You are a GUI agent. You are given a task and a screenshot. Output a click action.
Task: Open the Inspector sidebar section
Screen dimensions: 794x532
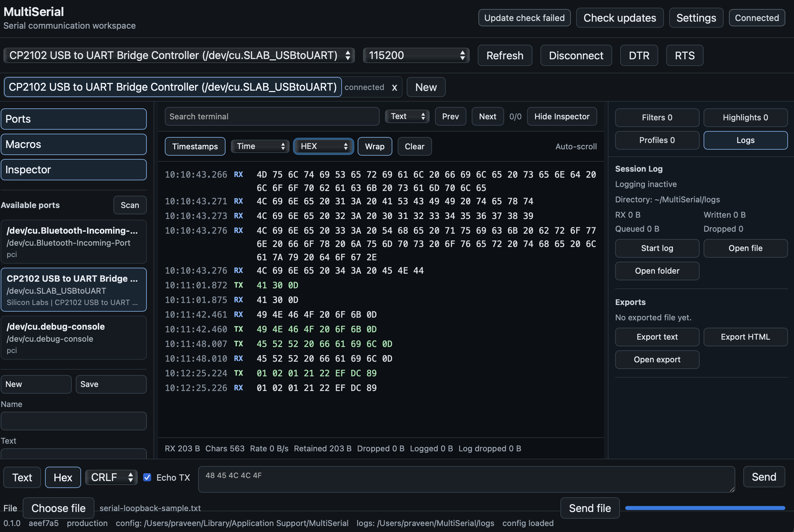click(74, 170)
